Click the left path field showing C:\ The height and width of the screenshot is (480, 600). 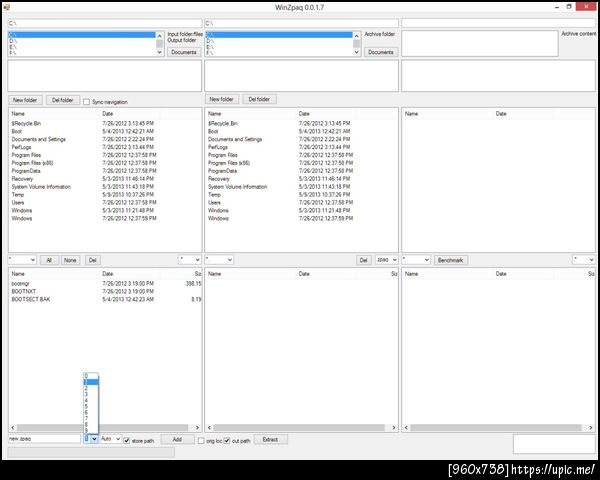point(105,23)
